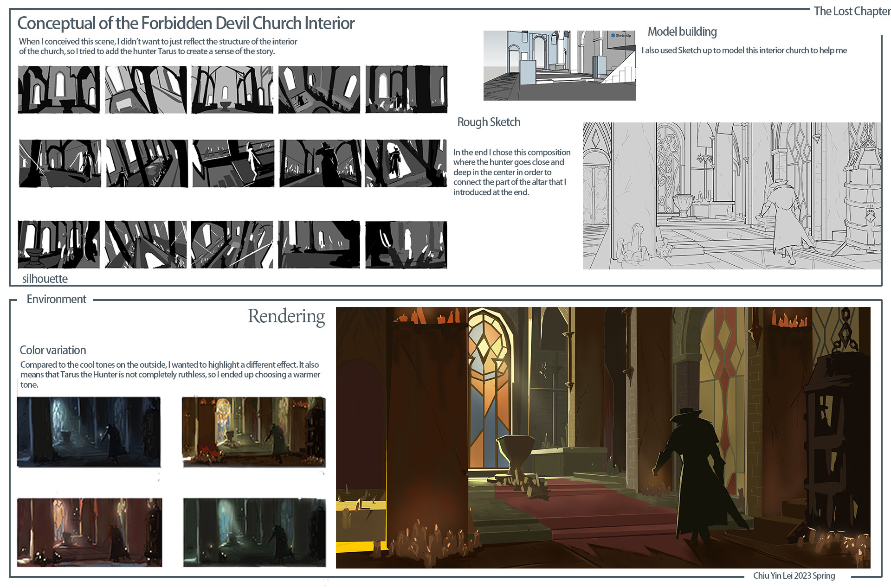Screen dimensions: 891x588
Task: Open the Model building SketchUp render
Action: (559, 65)
